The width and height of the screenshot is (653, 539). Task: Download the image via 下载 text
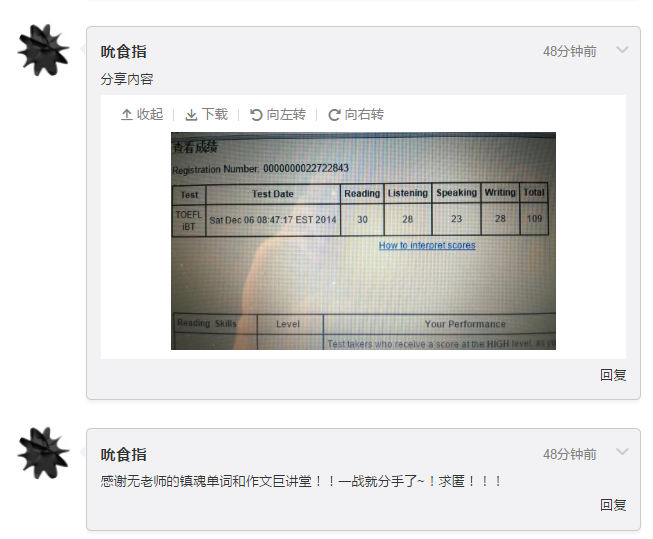215,114
